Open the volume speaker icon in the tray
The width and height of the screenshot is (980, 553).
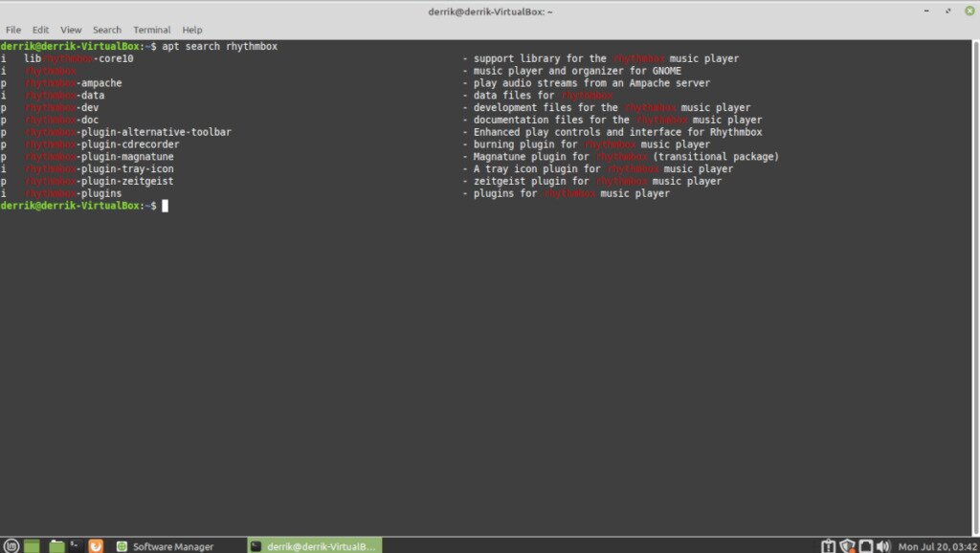point(882,545)
